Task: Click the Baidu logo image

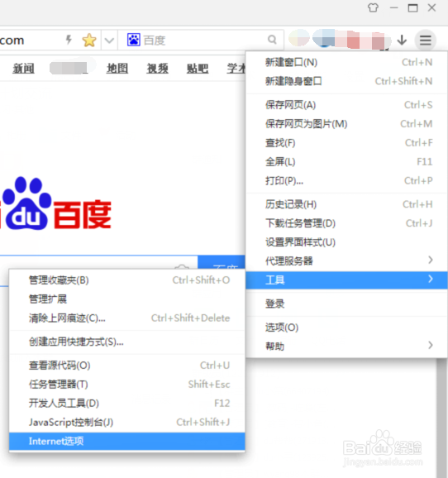Action: point(55,203)
